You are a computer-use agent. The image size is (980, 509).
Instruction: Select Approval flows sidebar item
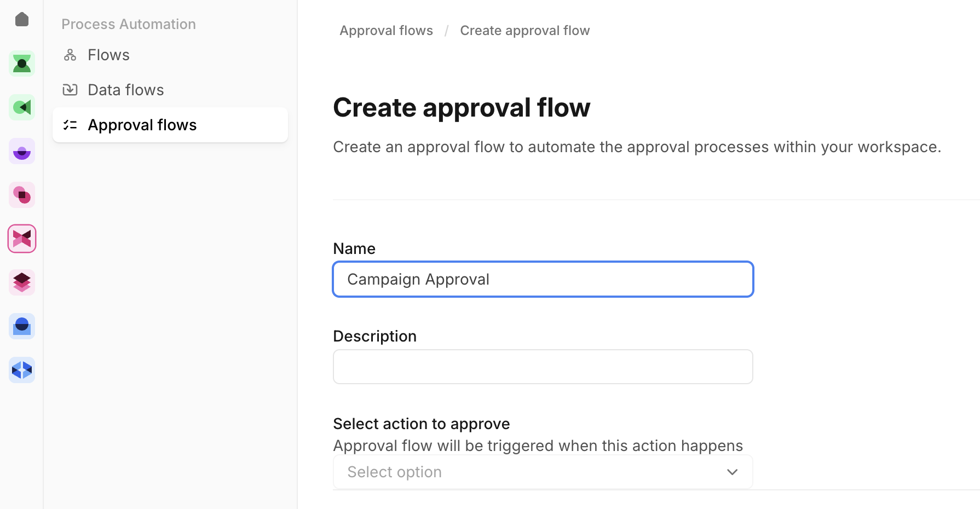tap(142, 125)
